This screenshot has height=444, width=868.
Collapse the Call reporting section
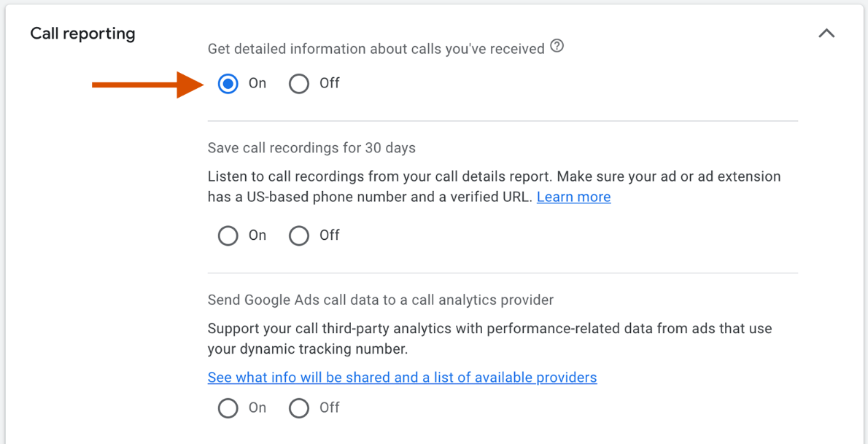[826, 34]
